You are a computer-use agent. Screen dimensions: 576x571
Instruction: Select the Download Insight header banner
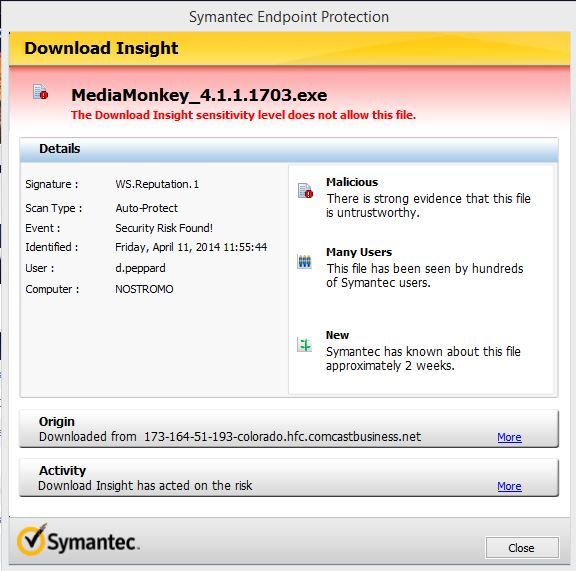289,49
